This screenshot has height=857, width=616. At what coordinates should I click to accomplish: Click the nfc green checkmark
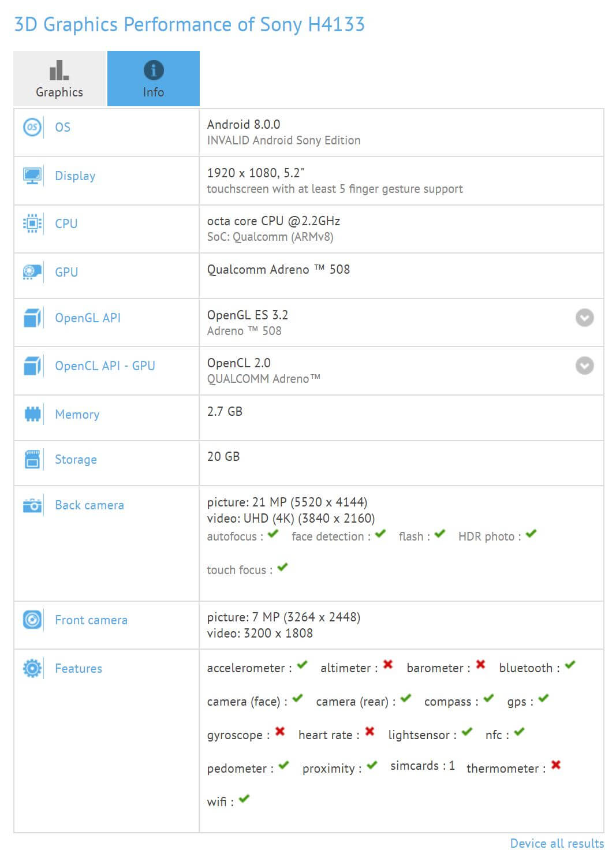click(x=519, y=732)
